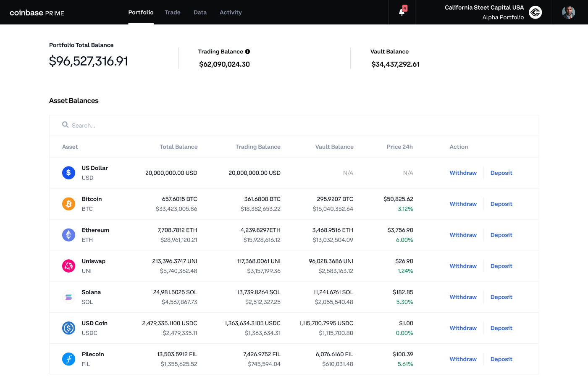This screenshot has width=588, height=392.
Task: Deposit into the Filecoin balance
Action: point(501,359)
